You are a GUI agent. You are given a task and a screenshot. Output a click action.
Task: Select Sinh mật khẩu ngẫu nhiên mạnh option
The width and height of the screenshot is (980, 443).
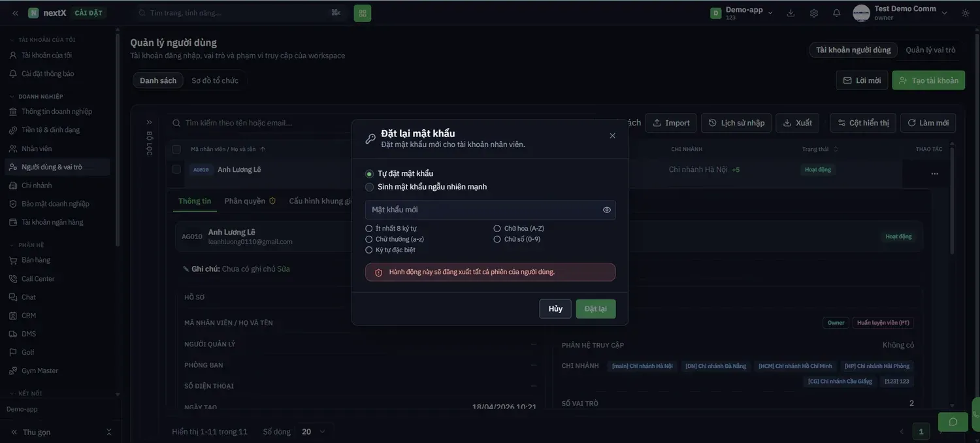click(370, 187)
